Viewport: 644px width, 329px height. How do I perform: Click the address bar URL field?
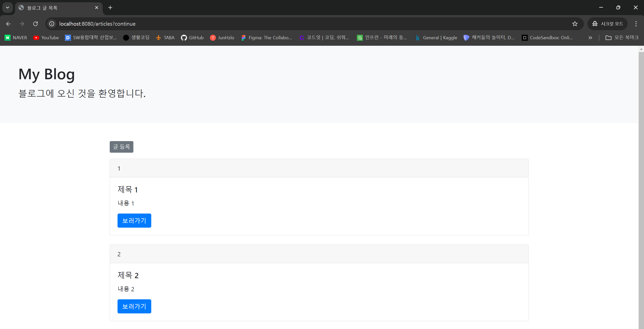(x=302, y=24)
